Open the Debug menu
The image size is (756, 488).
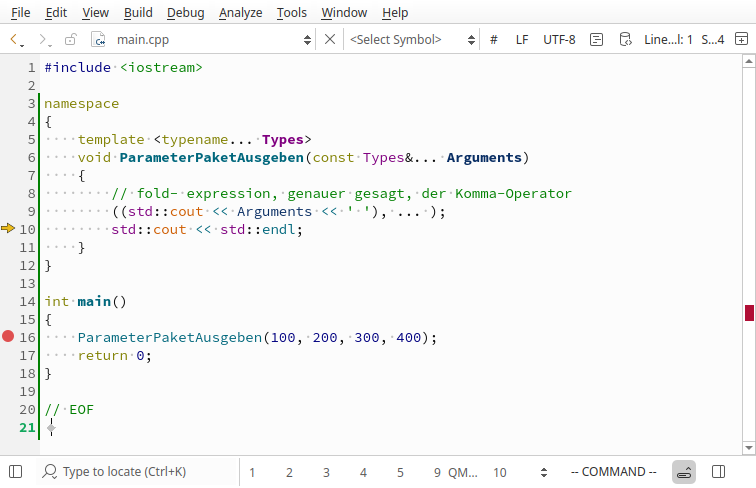(x=186, y=13)
